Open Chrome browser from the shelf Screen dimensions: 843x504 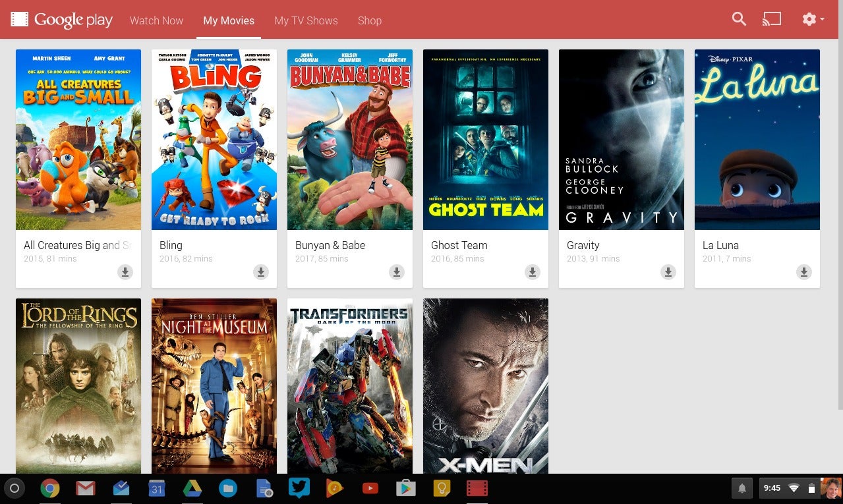50,488
